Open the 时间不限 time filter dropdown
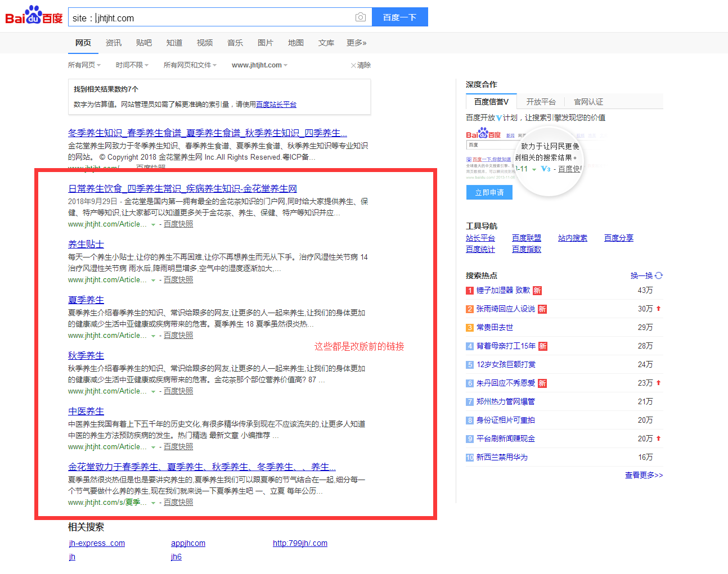This screenshot has width=728, height=574. (132, 65)
